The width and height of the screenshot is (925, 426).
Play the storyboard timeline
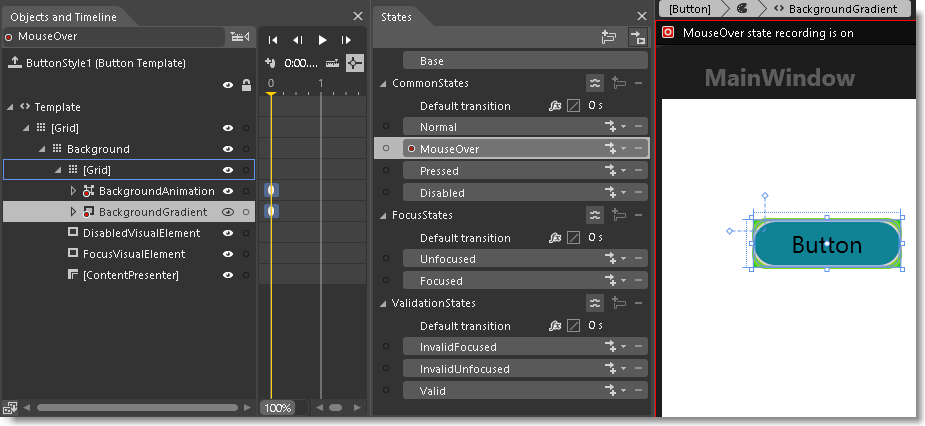pos(322,40)
